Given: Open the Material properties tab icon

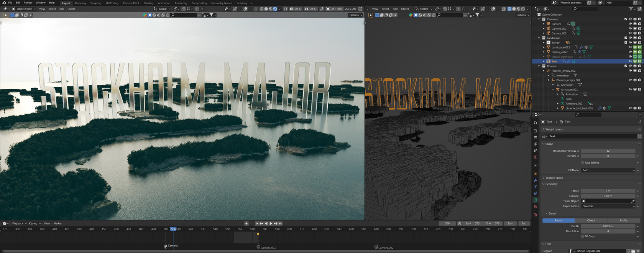Looking at the screenshot, I should 536,207.
